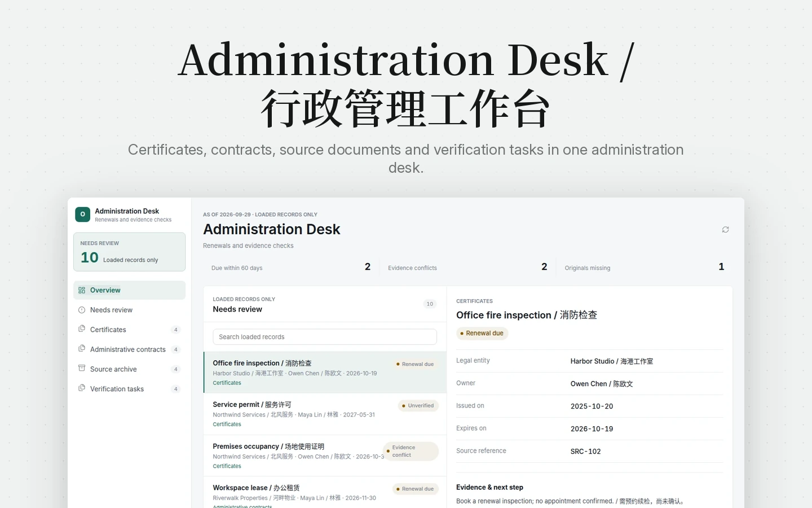Focus the Search loaded records field
Image resolution: width=812 pixels, height=508 pixels.
[325, 337]
